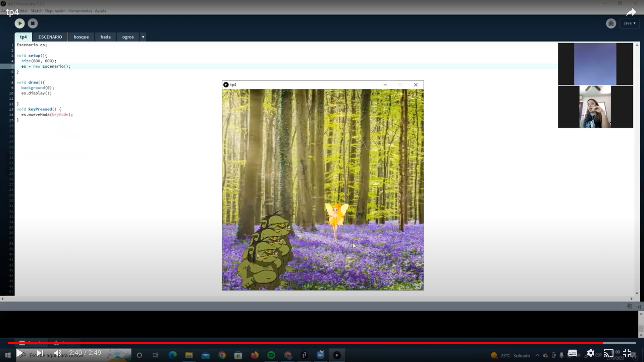Screen dimensions: 644x362
Task: Click the editor's horizontal scroll right arrow
Action: click(x=631, y=299)
